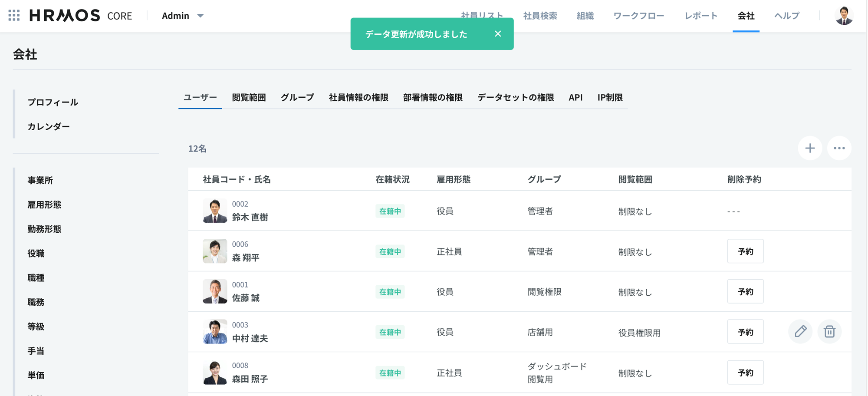
Task: Select 雇用形態 in the left sidebar
Action: point(44,205)
